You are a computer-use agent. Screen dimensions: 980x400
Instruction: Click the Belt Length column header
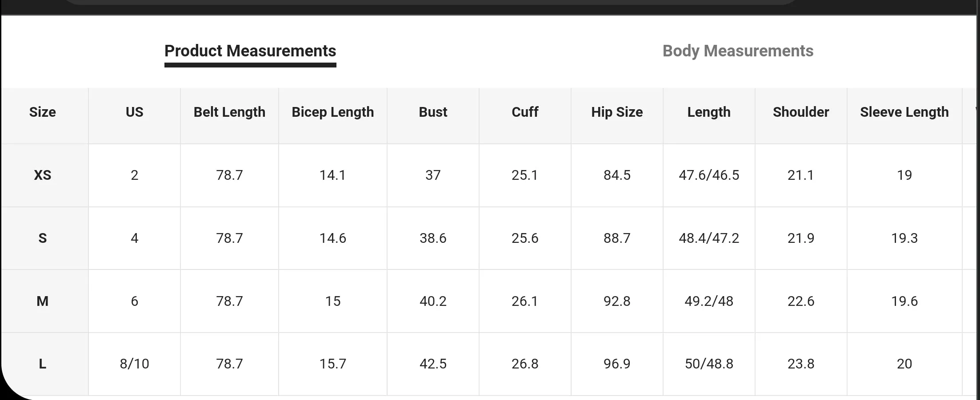[x=229, y=112]
